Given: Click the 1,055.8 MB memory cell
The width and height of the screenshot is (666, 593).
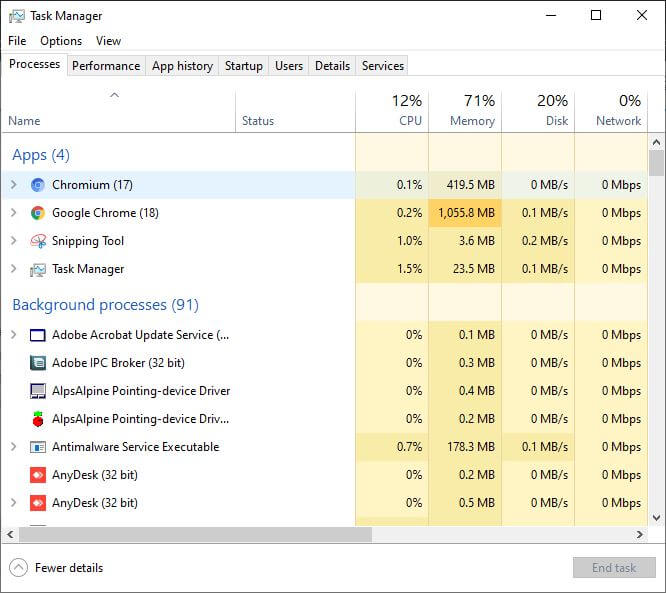Looking at the screenshot, I should pos(466,213).
